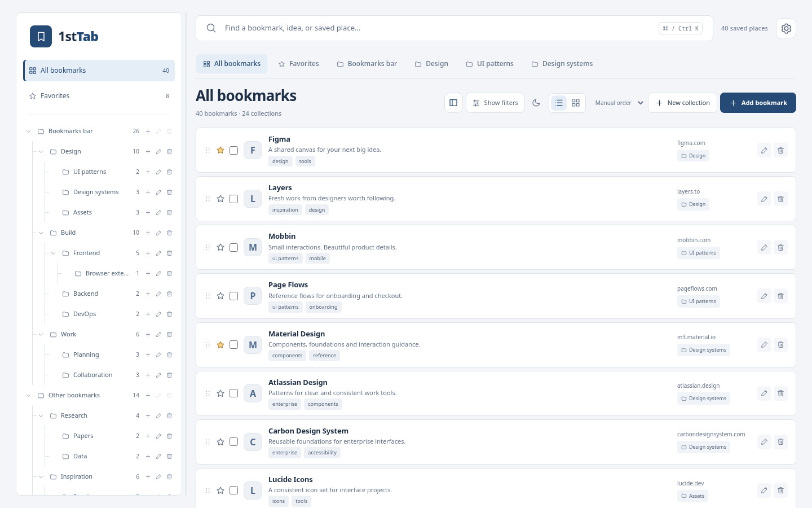This screenshot has height=508, width=812.
Task: Click search magnifier icon
Action: (x=211, y=28)
